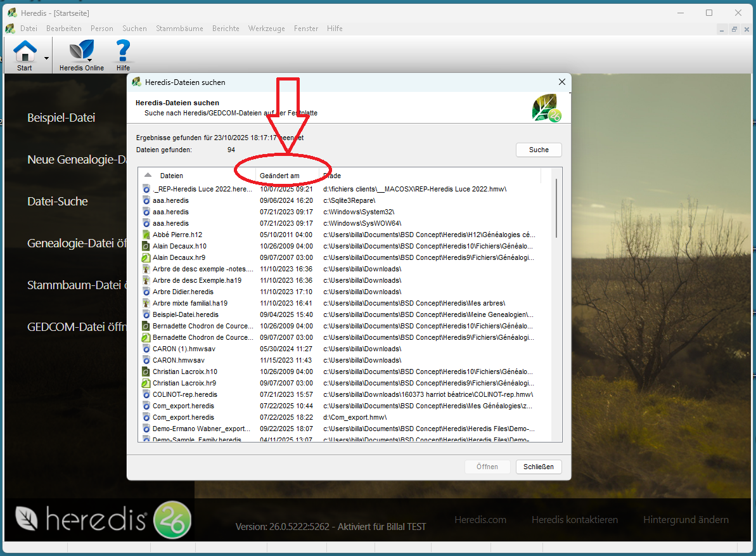Click the Arbre Didier.heredis file icon
This screenshot has height=556, width=756.
tap(146, 292)
